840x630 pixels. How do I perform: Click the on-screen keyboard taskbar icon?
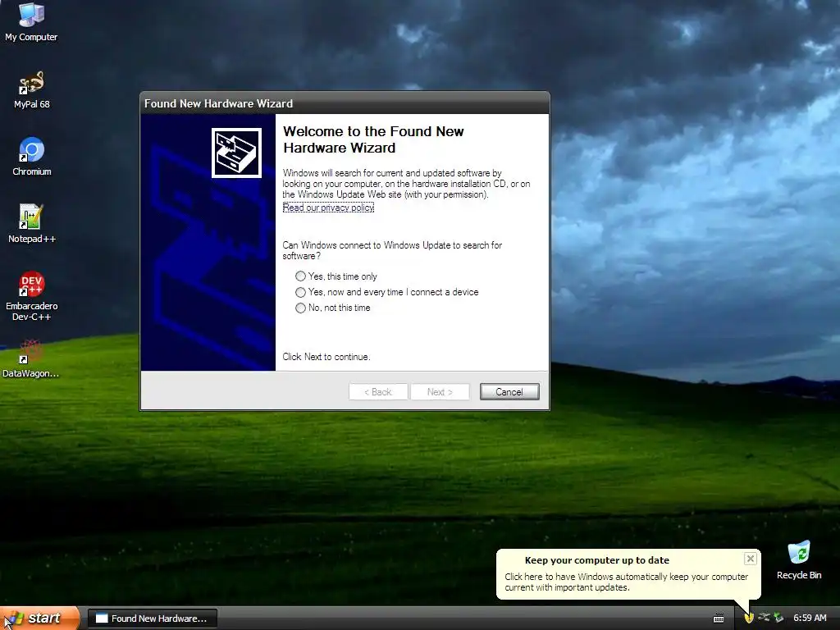pos(719,619)
